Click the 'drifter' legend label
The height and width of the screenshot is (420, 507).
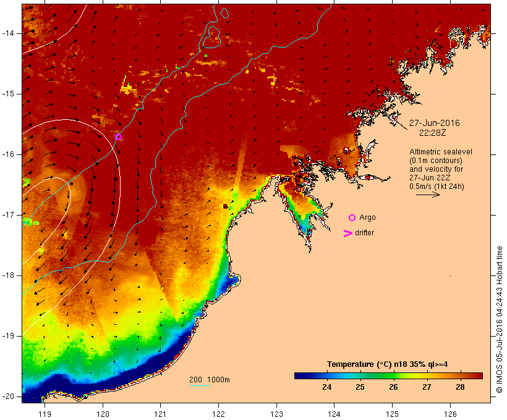(364, 233)
